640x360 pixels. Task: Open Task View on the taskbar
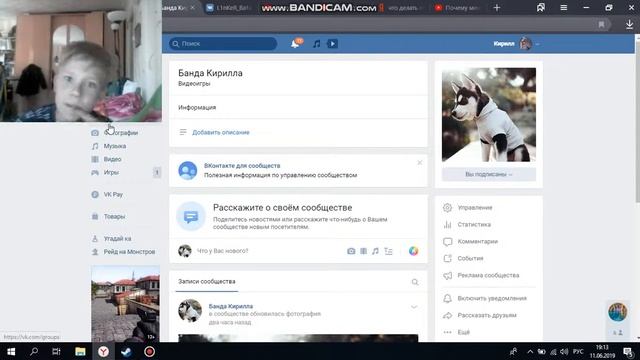click(56, 351)
